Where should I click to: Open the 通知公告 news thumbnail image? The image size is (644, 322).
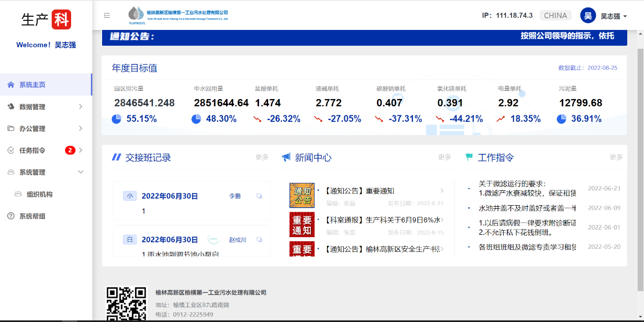tap(302, 196)
